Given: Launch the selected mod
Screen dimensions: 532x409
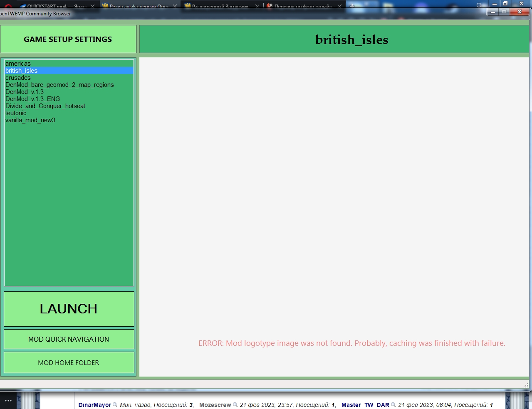Looking at the screenshot, I should 69,309.
